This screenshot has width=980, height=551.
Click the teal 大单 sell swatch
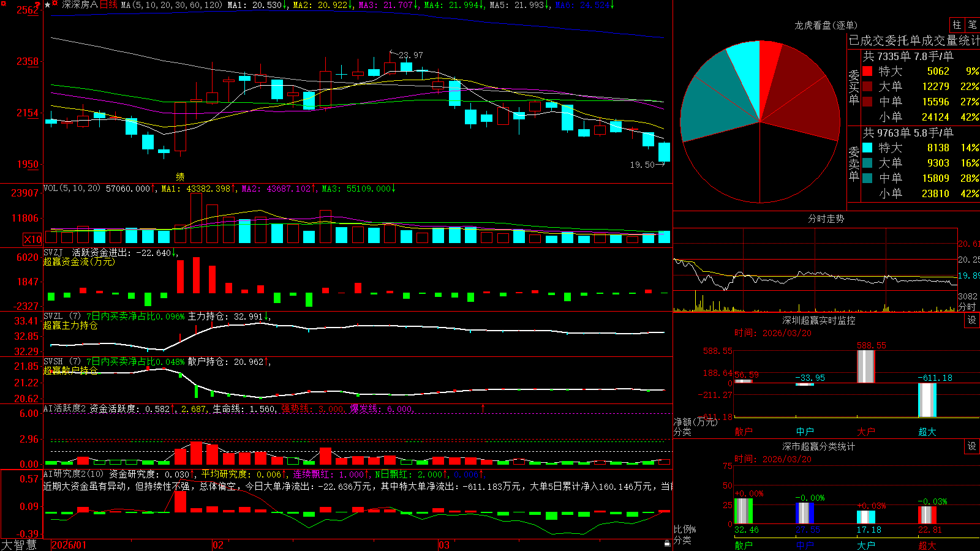(867, 163)
